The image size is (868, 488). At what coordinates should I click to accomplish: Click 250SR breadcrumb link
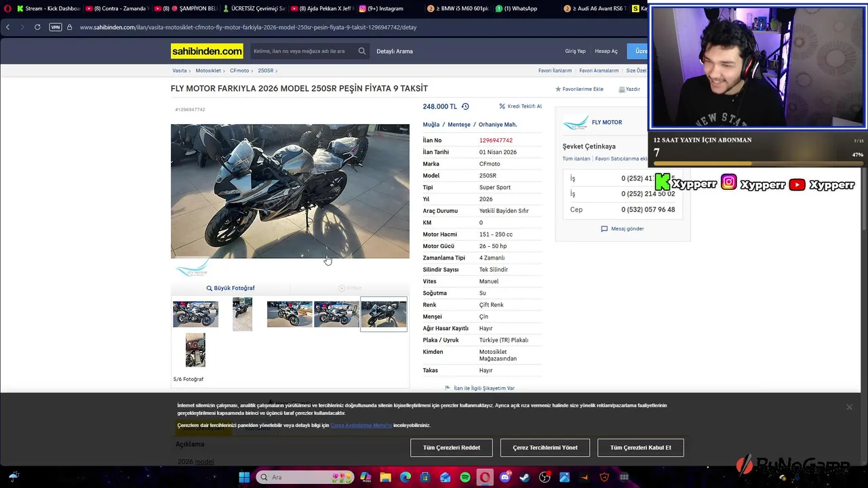(265, 70)
